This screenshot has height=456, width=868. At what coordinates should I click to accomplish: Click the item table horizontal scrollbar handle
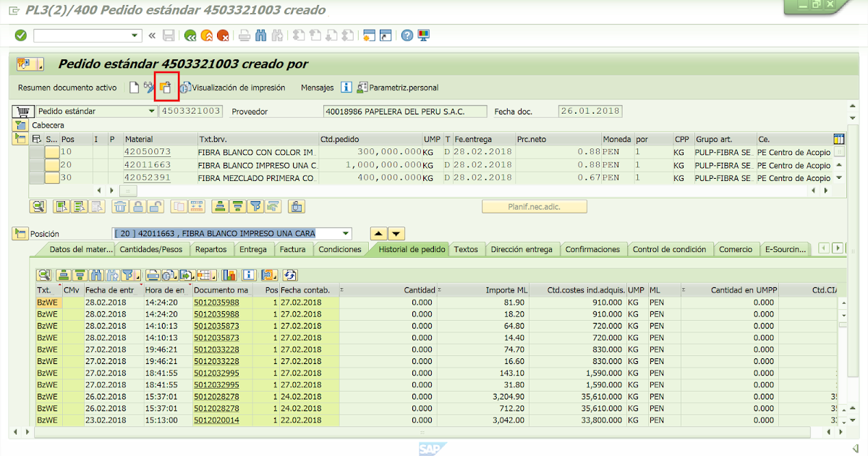point(128,190)
